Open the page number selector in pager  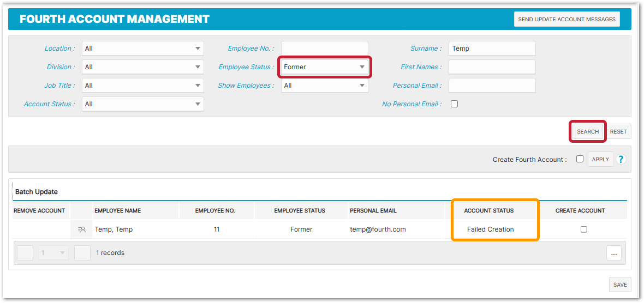tap(53, 253)
